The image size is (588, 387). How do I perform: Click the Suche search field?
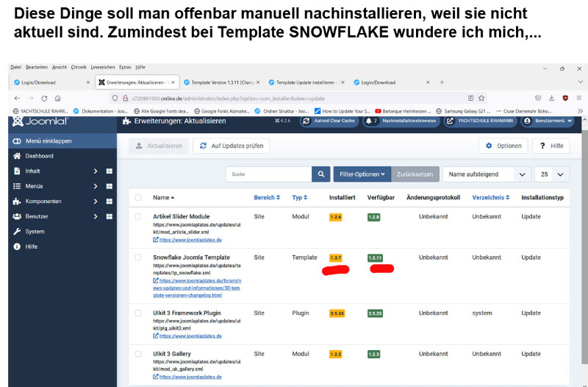pos(268,174)
